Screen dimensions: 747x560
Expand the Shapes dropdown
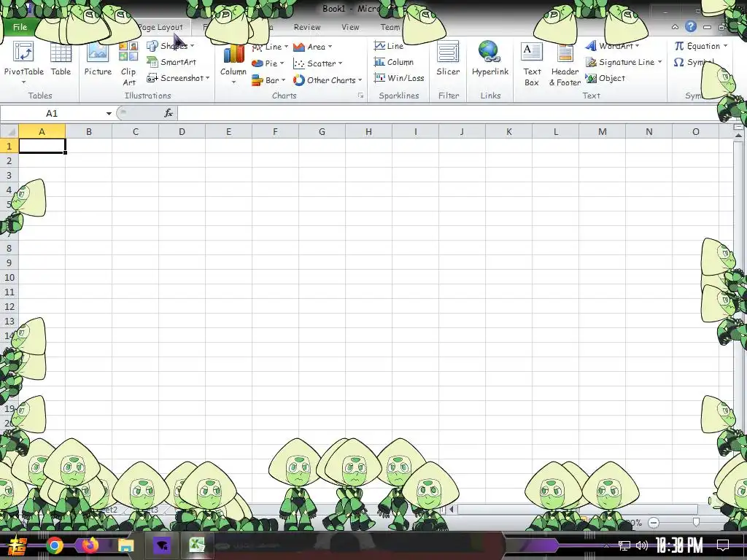192,46
